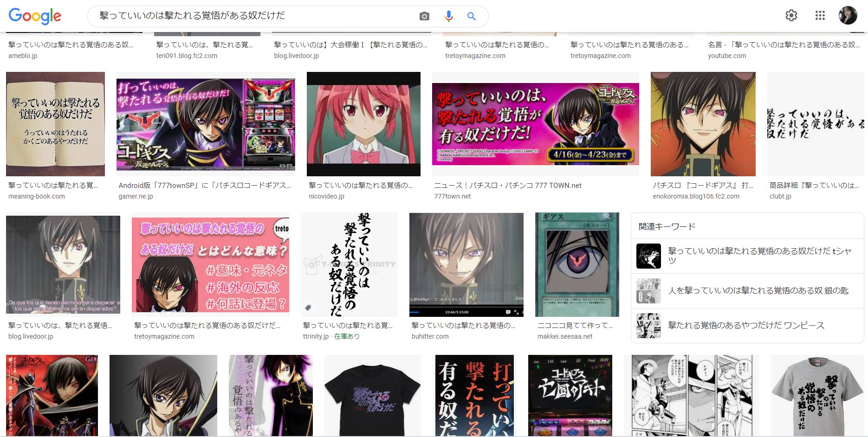Open the title ニコニコ見てて作って
The image size is (868, 437).
[x=575, y=325]
